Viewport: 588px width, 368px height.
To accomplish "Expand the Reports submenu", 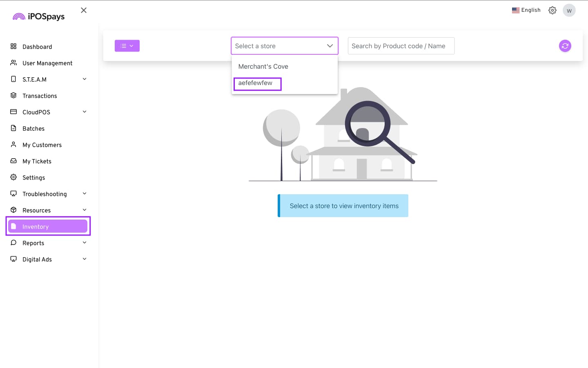I will [x=85, y=242].
